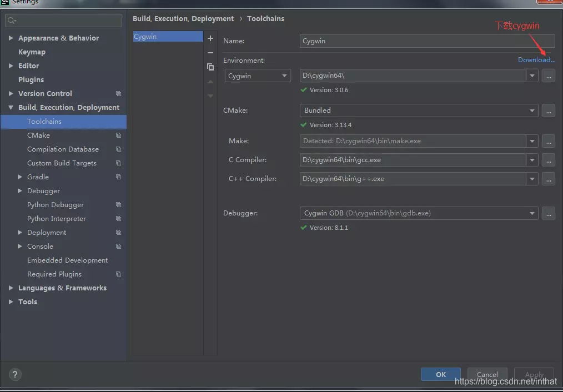
Task: Click the C Compiler gcc.exe path field
Action: 413,160
